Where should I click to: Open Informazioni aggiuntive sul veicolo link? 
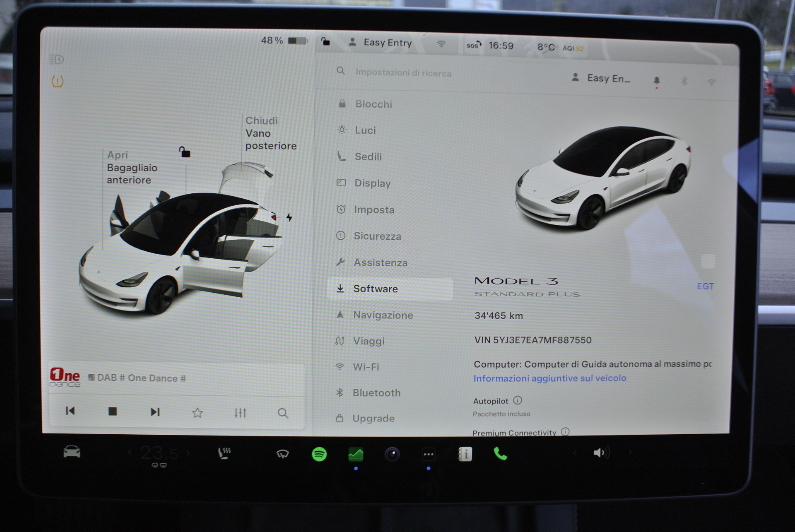[x=549, y=378]
